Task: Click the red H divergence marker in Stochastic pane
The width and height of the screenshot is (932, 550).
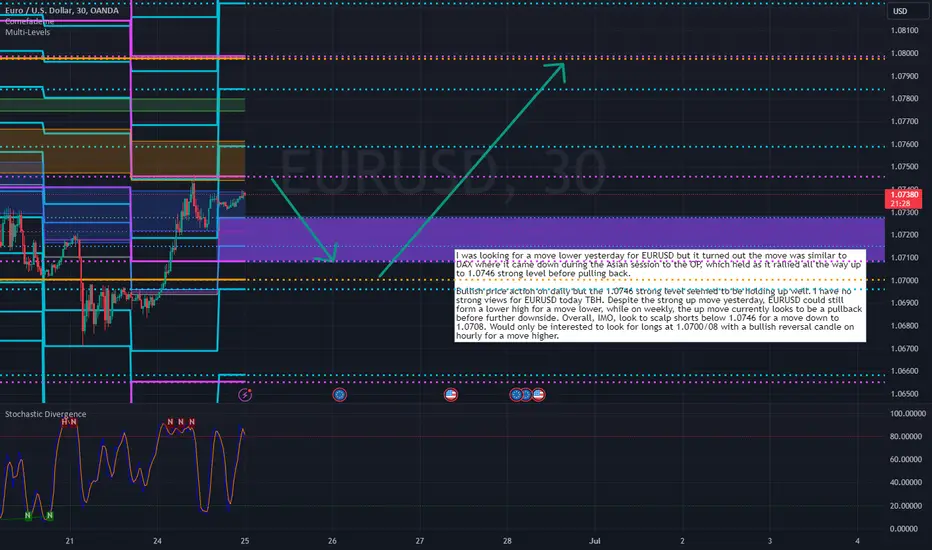Action: [65, 422]
